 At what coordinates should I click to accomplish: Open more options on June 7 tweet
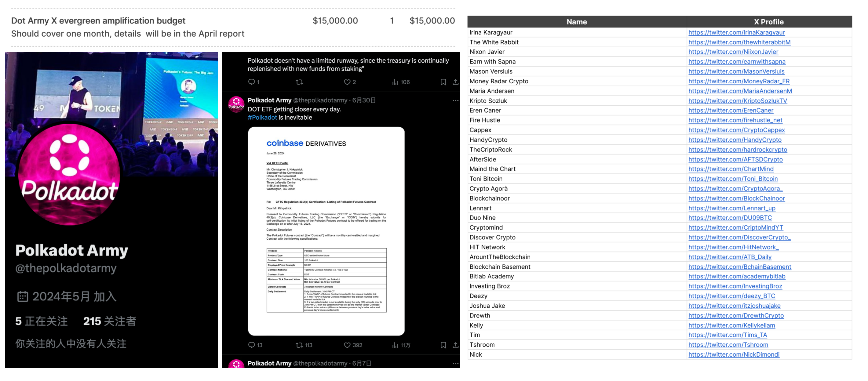455,364
